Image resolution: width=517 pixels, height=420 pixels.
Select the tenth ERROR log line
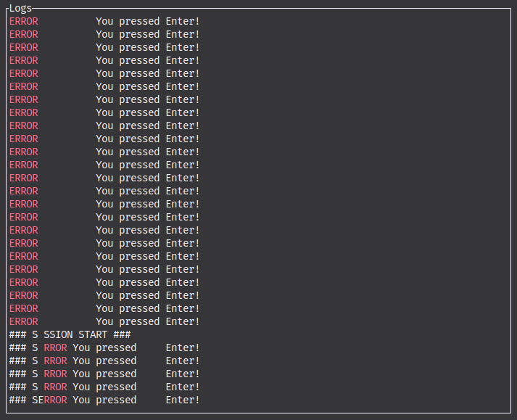click(104, 139)
